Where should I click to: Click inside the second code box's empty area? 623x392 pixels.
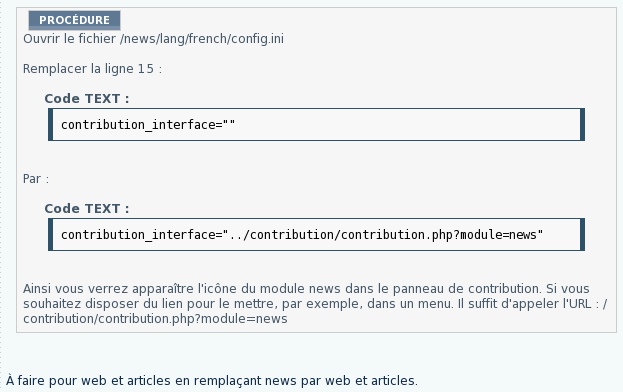[562, 235]
